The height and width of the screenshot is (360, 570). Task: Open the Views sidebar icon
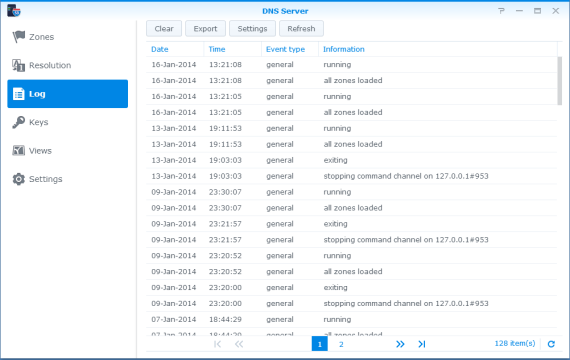[x=19, y=151]
